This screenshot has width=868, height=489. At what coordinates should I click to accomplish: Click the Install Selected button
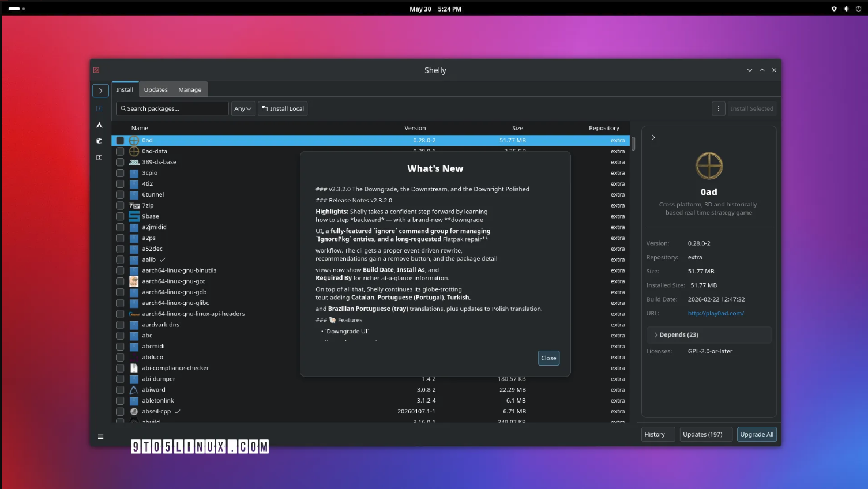pyautogui.click(x=751, y=108)
